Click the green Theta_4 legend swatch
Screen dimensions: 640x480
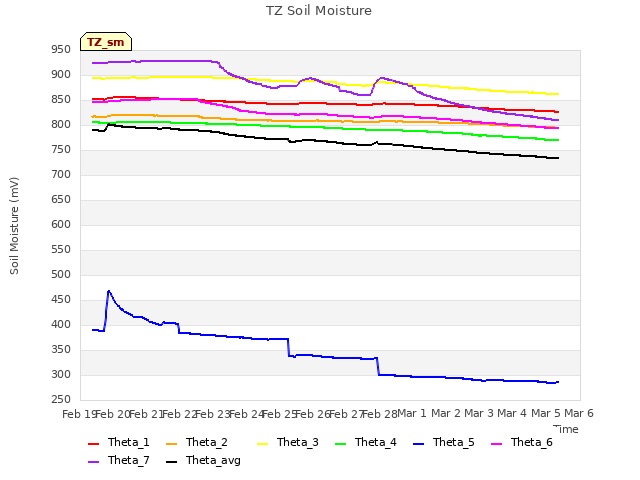(x=340, y=444)
